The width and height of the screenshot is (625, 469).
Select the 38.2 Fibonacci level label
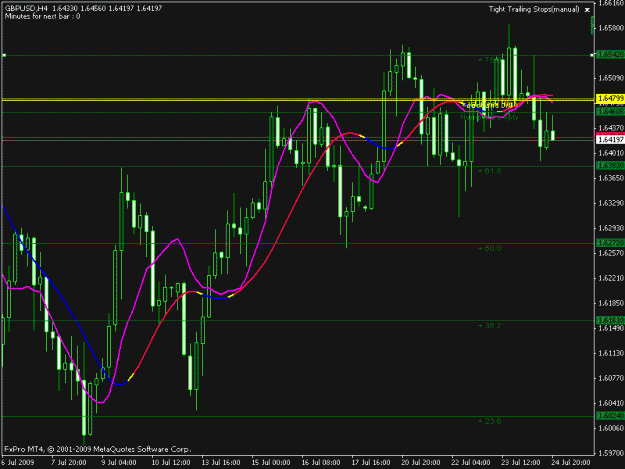pos(489,326)
